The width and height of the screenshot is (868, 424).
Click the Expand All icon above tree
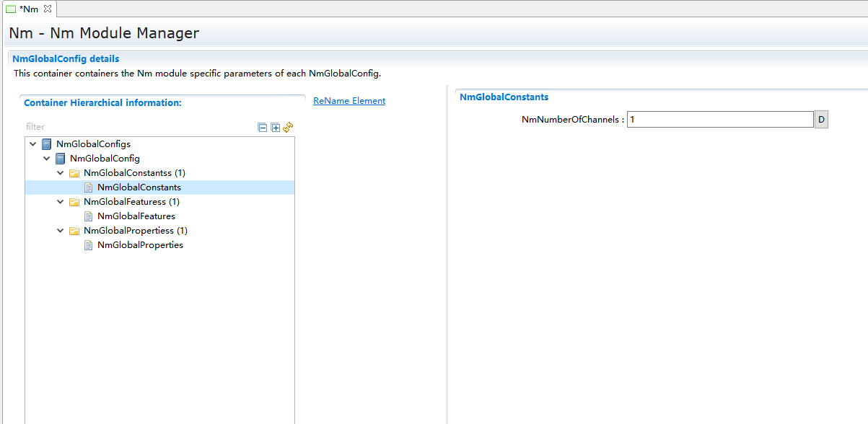(x=275, y=128)
